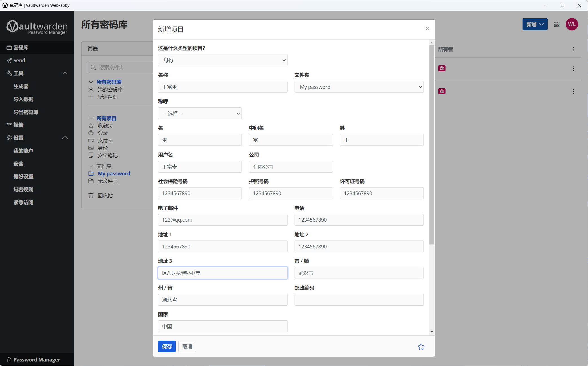588x366 pixels.
Task: Toggle the favorite star icon in dialog
Action: (421, 347)
